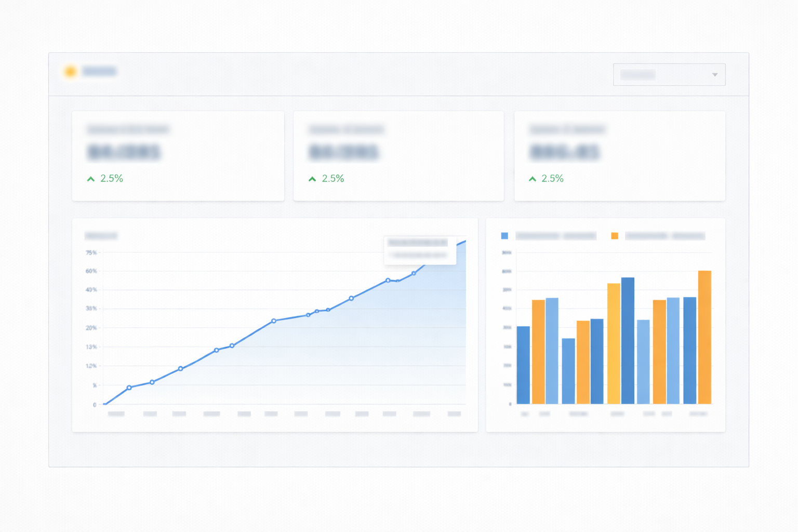Click the shortest blue bar in bar chart
Image resolution: width=798 pixels, height=532 pixels.
pyautogui.click(x=568, y=371)
